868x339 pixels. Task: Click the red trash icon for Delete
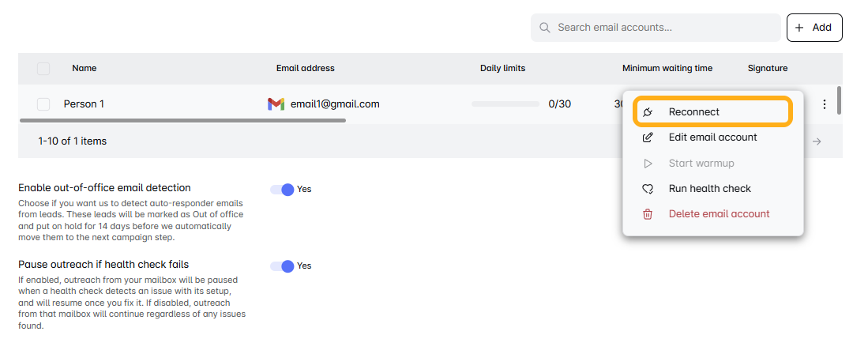click(648, 214)
